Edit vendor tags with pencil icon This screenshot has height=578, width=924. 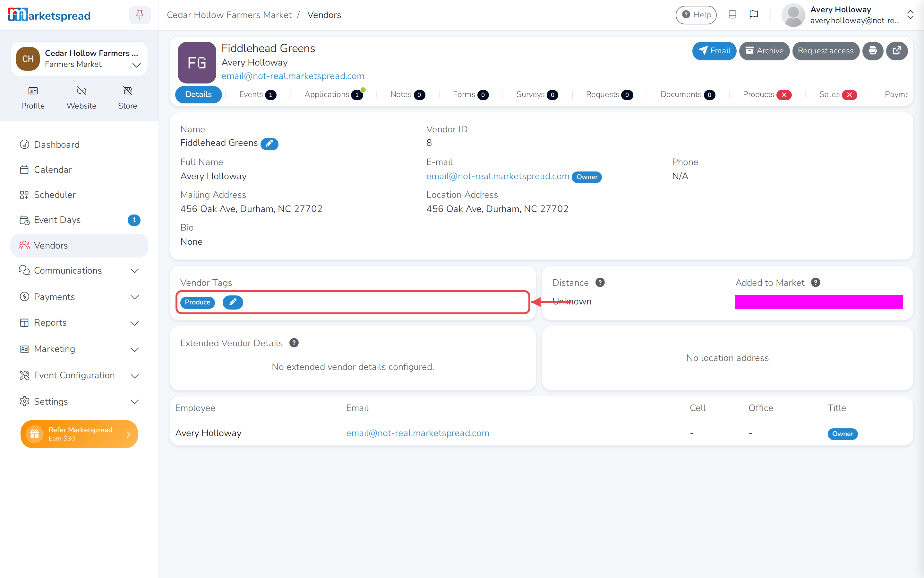pyautogui.click(x=233, y=302)
